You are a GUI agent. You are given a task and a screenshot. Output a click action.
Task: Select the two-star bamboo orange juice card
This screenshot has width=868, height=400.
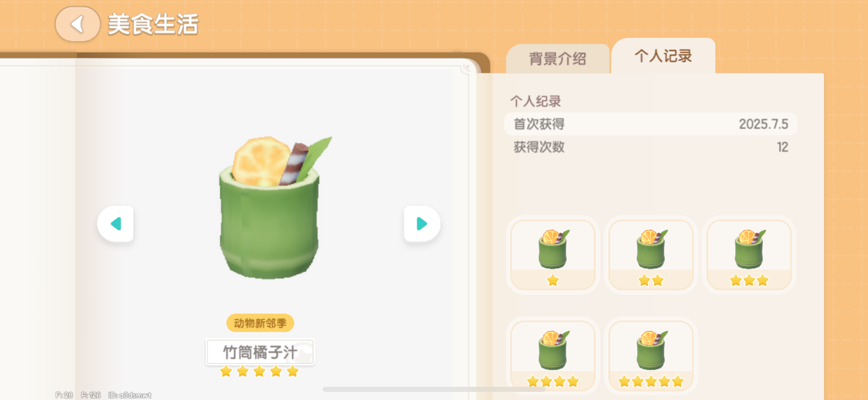click(651, 255)
